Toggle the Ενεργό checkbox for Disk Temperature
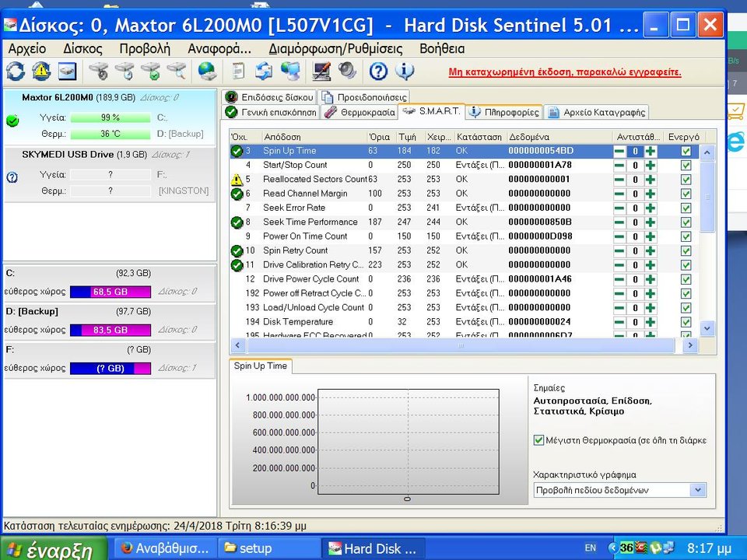This screenshot has height=560, width=747. pyautogui.click(x=686, y=322)
